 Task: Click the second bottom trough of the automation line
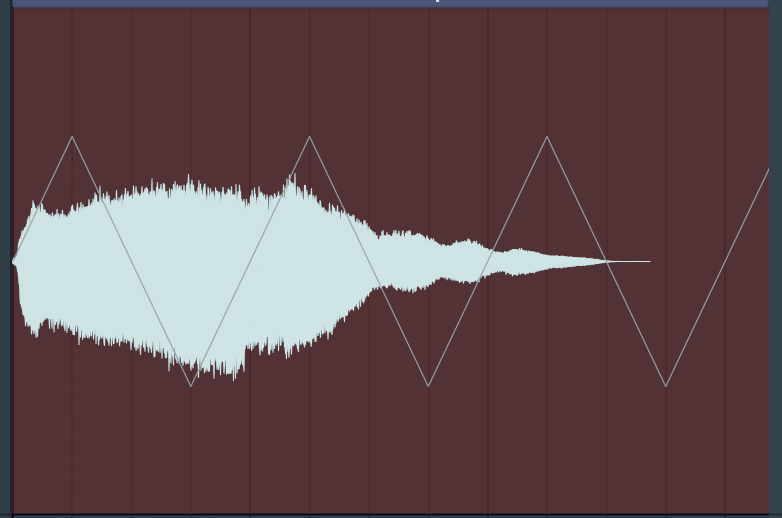(428, 385)
